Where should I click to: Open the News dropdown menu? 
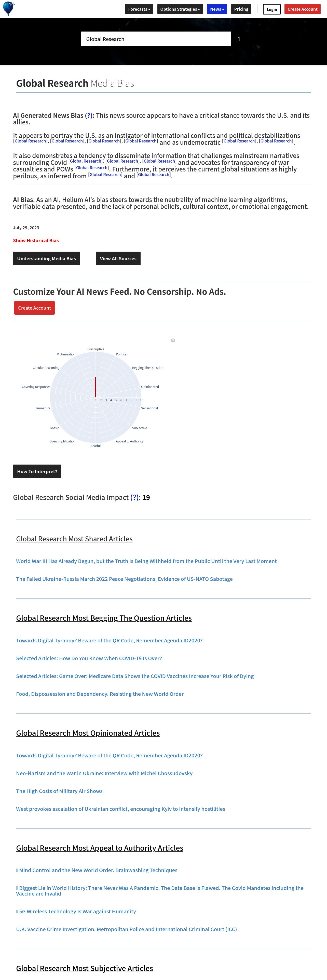(217, 9)
